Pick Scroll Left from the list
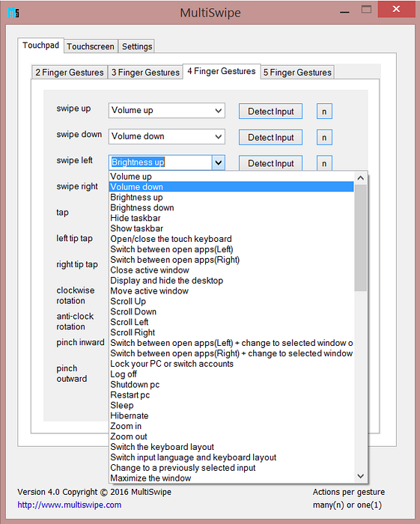Screen dimensions: 420x524 coord(231,322)
